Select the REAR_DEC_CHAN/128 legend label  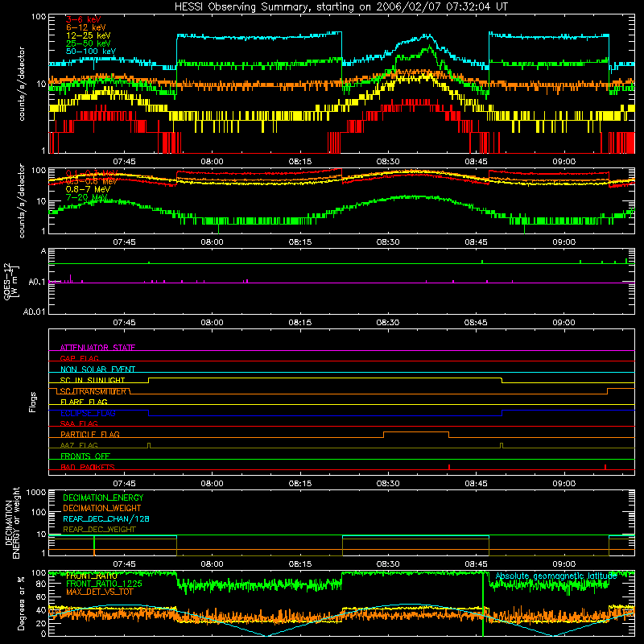click(106, 518)
